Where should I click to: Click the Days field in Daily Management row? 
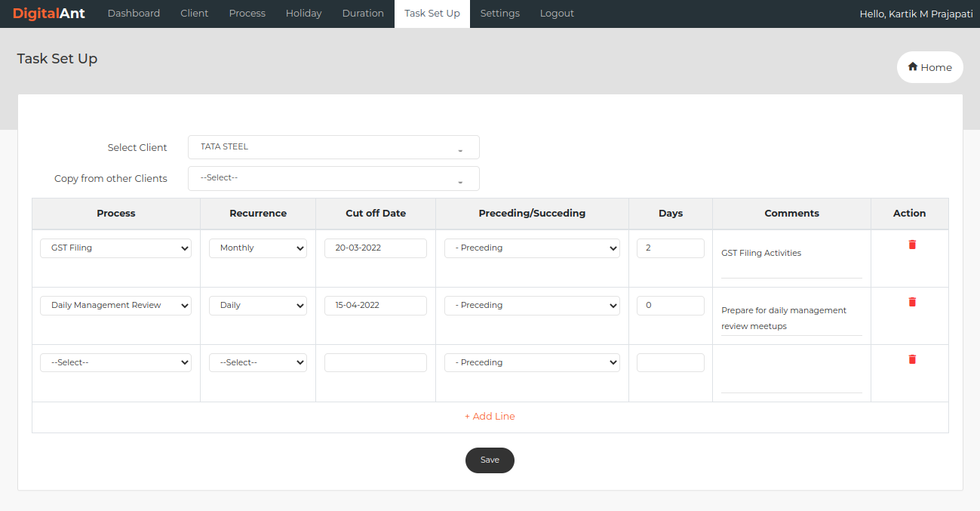pyautogui.click(x=670, y=306)
